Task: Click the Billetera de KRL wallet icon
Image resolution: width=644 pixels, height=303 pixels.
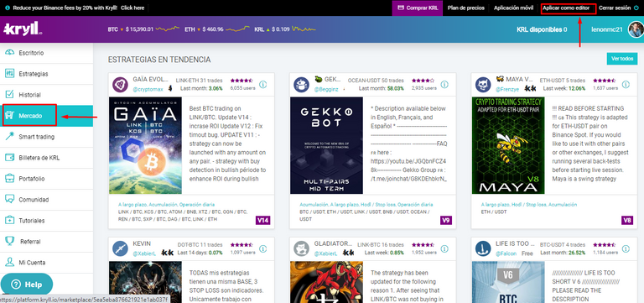Action: click(9, 158)
